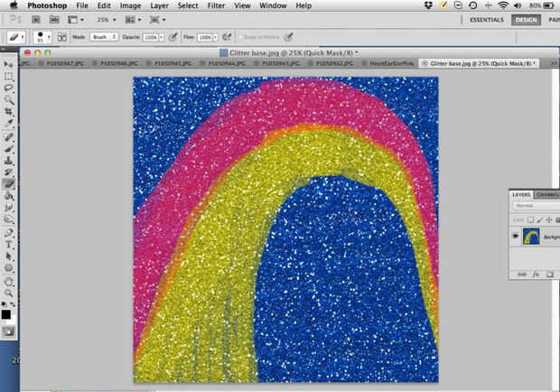Switch to HeartEarSinPink document tab
This screenshot has width=560, height=392.
pos(391,64)
